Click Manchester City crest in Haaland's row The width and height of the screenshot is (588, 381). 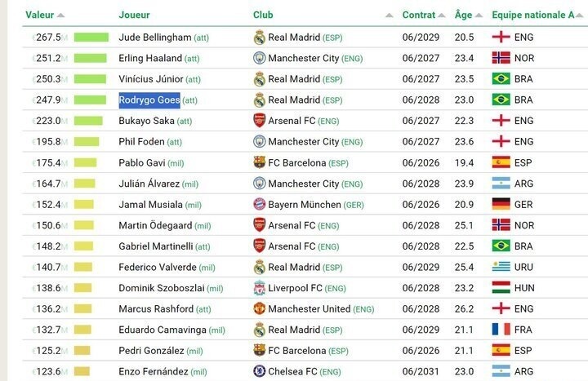pos(260,59)
